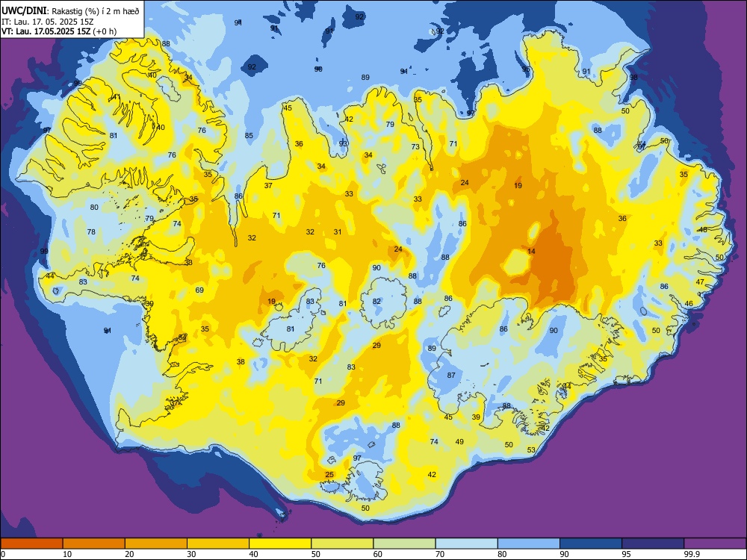
Task: Select the 30–40 % golden legend swatch
Action: coord(218,544)
